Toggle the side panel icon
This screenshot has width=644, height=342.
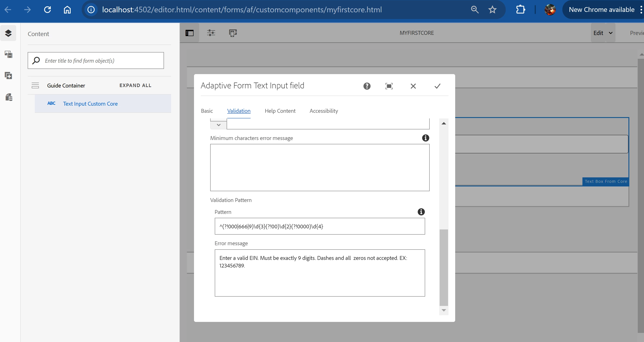[x=189, y=33]
